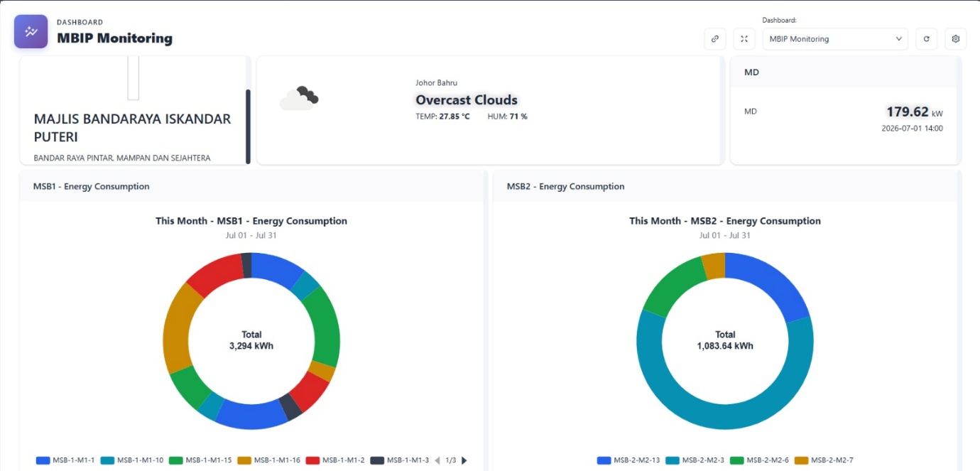Image resolution: width=980 pixels, height=471 pixels.
Task: Toggle MSB-1-M1-16 legend series
Action: [x=269, y=460]
